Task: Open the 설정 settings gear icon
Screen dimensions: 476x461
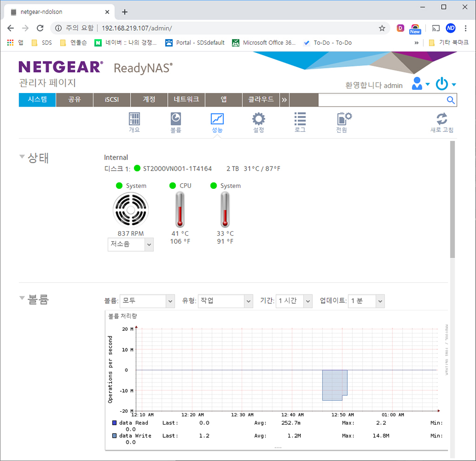Action: [x=258, y=122]
